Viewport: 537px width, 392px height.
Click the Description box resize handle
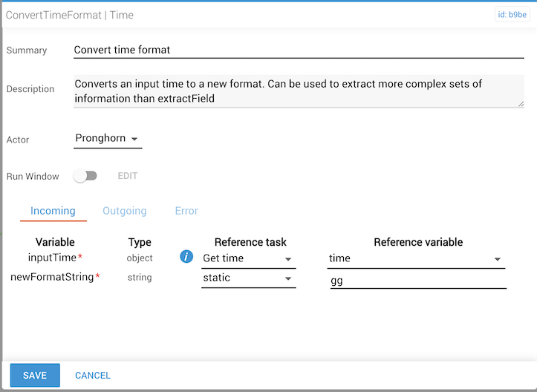[x=520, y=104]
